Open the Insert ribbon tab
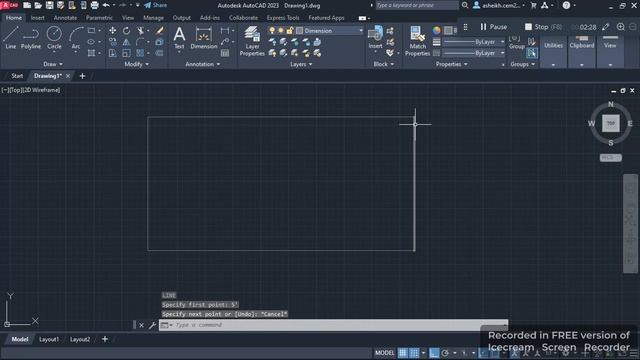 coord(38,18)
